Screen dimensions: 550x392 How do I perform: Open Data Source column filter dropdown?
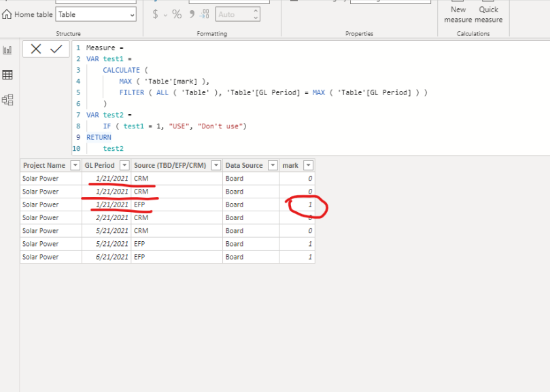[273, 166]
